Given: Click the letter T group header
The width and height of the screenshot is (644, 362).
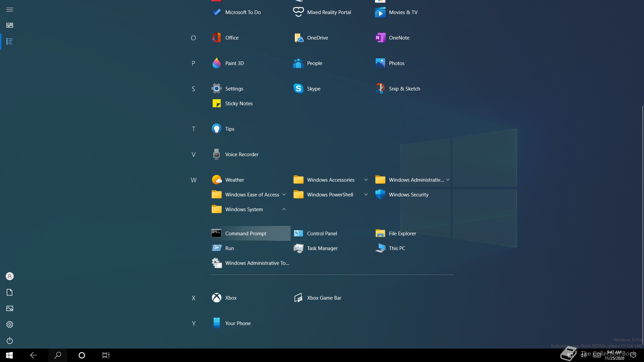Looking at the screenshot, I should 194,129.
